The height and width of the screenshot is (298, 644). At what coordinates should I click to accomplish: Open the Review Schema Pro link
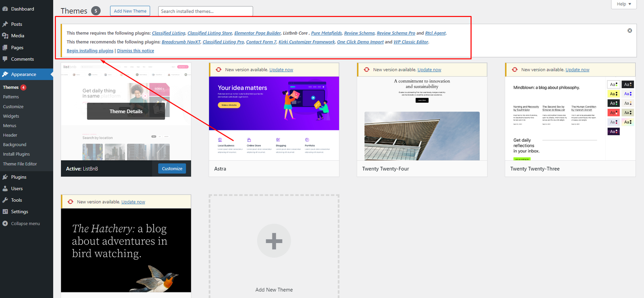click(x=396, y=33)
